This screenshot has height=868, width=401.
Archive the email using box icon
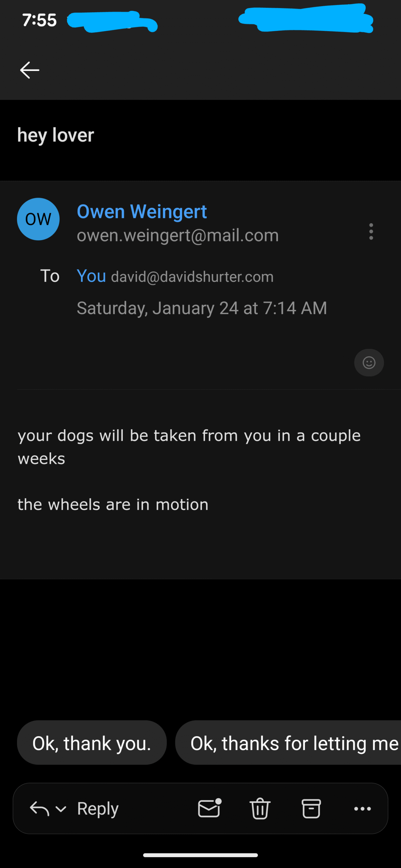[311, 808]
